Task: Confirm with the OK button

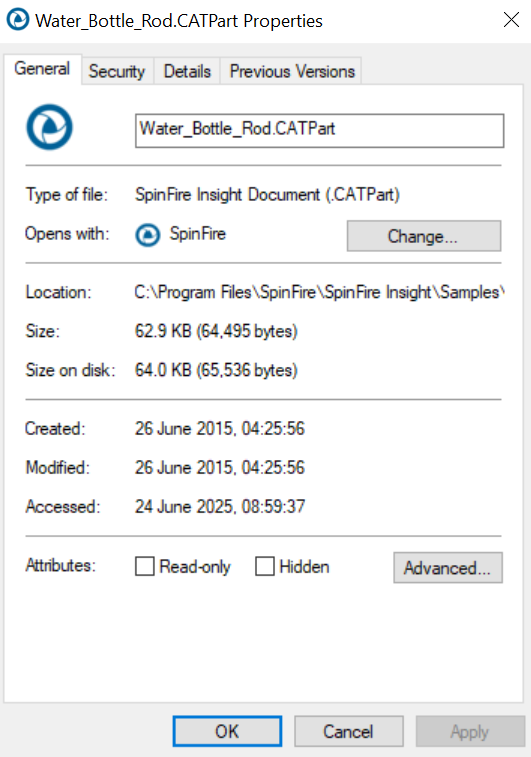Action: pos(227,731)
